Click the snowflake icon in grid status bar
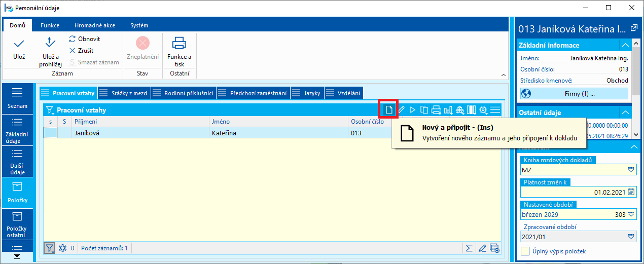Screen dimensions: 644x264 [63, 248]
